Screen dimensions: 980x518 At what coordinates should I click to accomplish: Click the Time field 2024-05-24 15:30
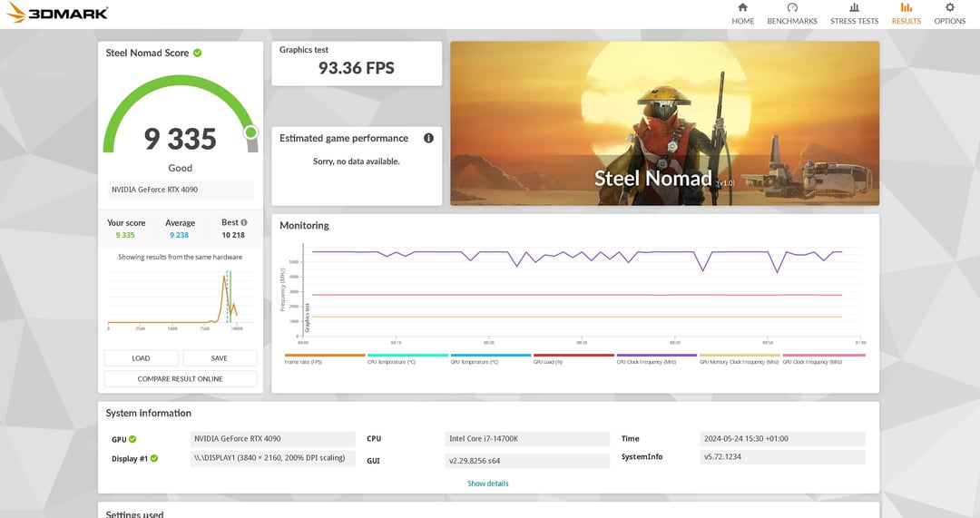tap(782, 439)
